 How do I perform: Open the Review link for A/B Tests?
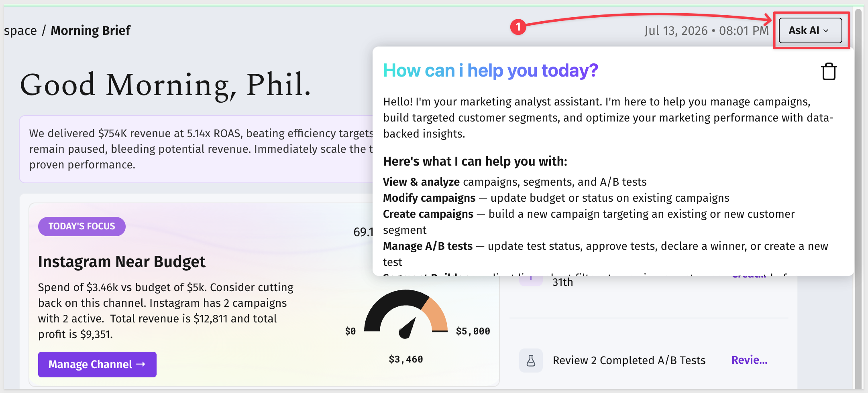pos(749,360)
